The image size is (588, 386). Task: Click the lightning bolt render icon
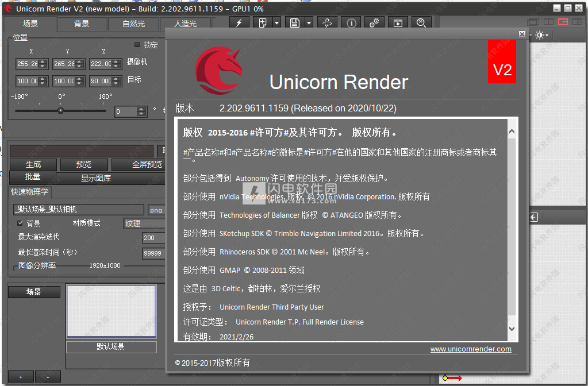[239, 23]
